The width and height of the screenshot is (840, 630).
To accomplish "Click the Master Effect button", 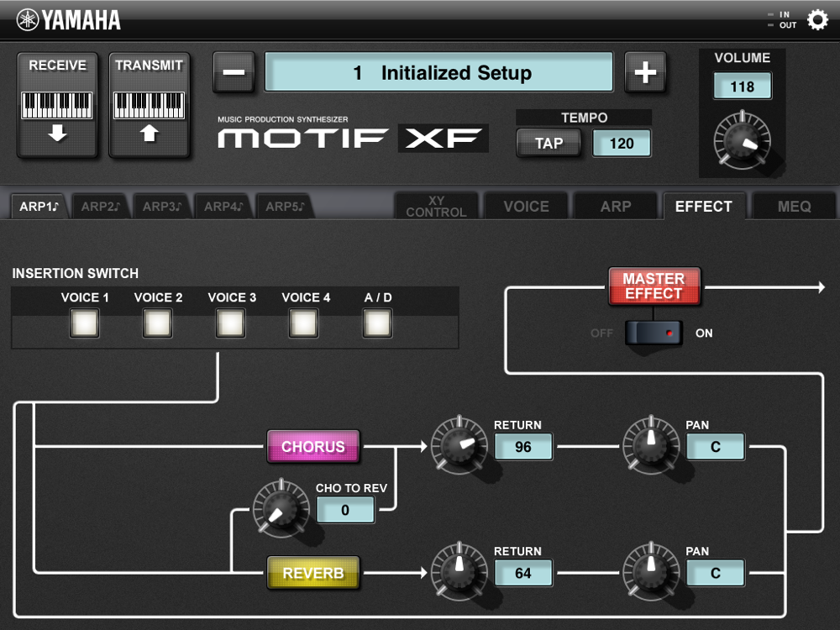I will [654, 286].
